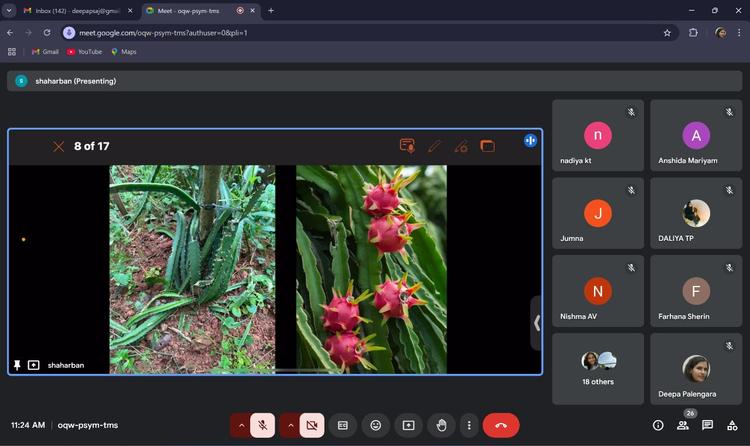Raise hand in the meeting
This screenshot has width=750, height=446.
[441, 425]
